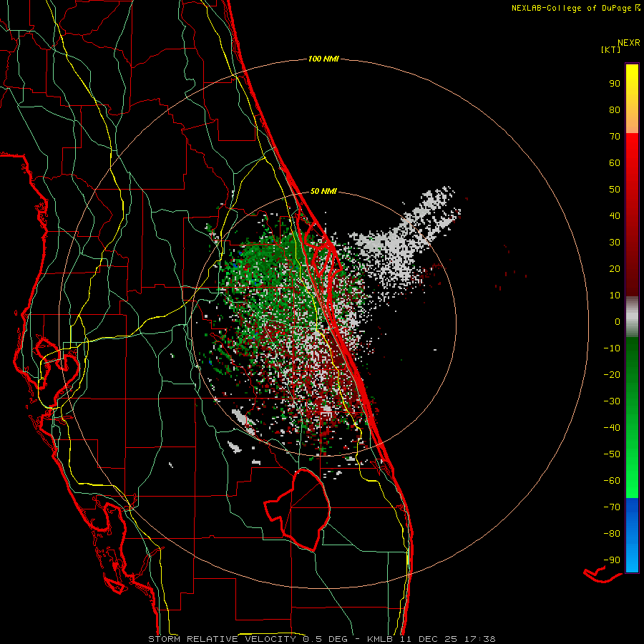Click the -50 value on velocity scale
The width and height of the screenshot is (644, 644).
(612, 454)
